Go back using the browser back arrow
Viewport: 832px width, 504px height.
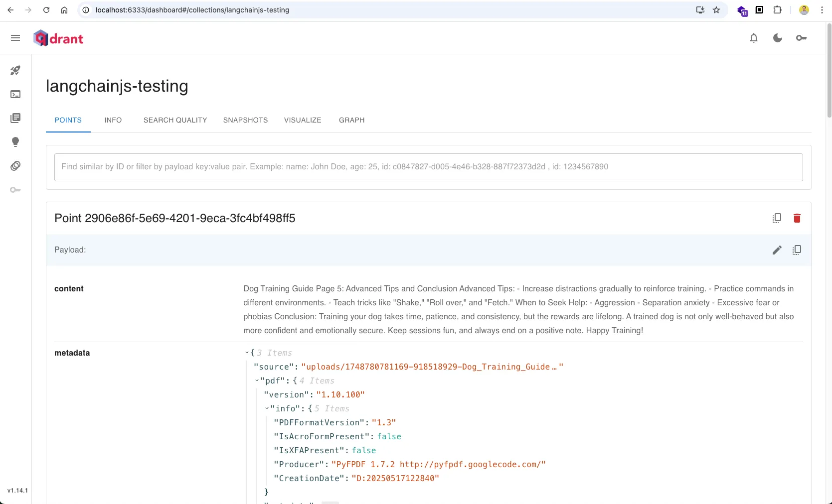(10, 10)
